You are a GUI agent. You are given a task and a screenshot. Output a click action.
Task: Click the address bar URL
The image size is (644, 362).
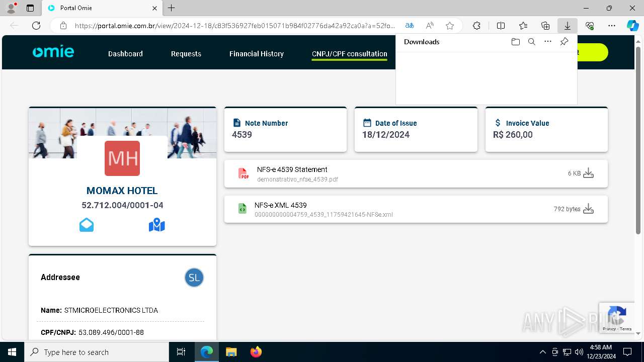click(235, 26)
